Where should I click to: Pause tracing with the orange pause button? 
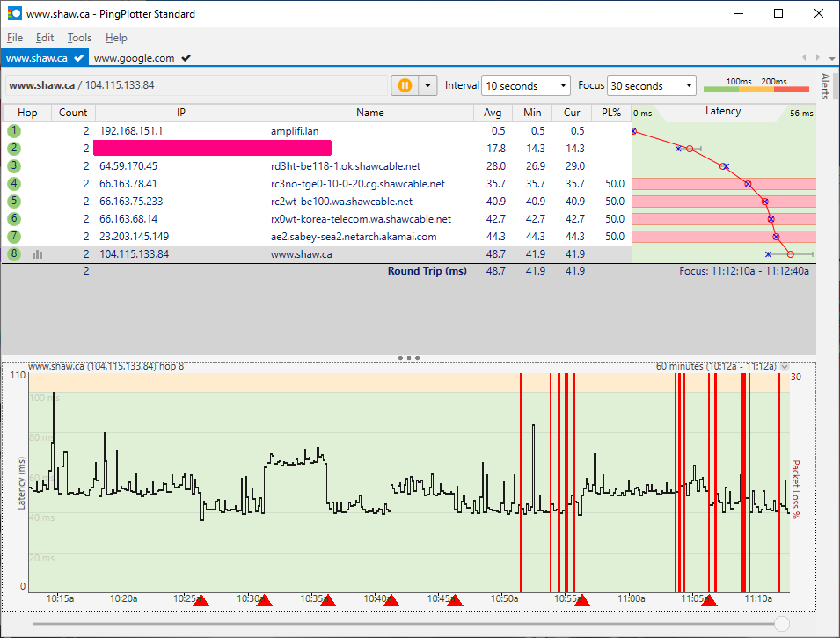[405, 85]
